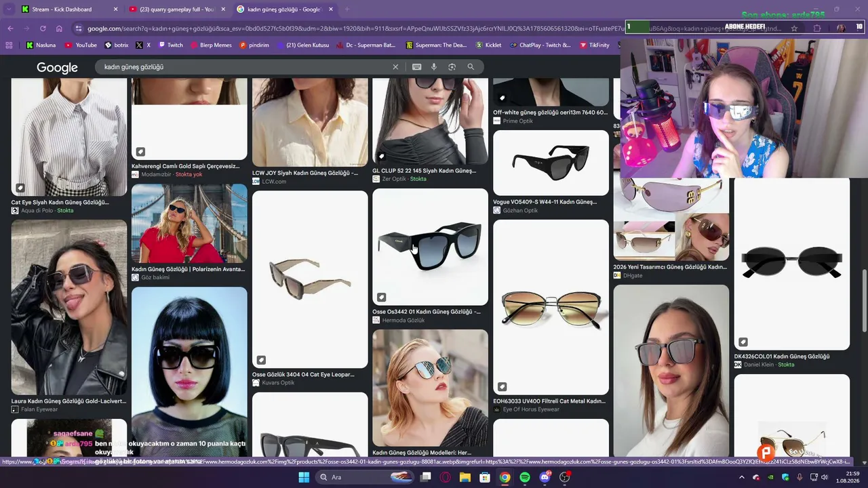Image resolution: width=868 pixels, height=488 pixels.
Task: Open the pindirim bookmark
Action: point(254,45)
